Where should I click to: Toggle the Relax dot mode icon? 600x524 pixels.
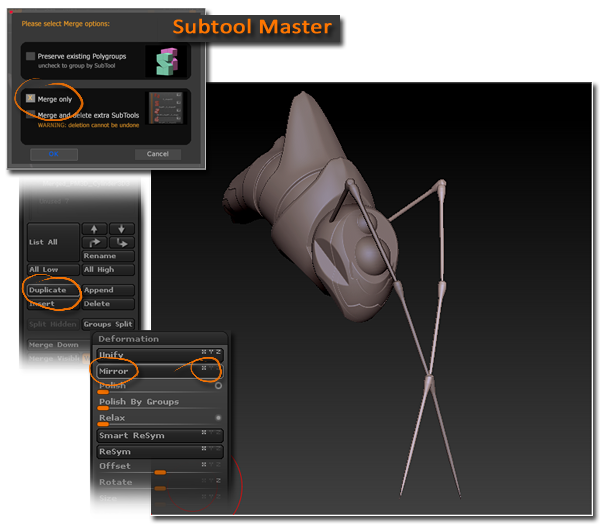[x=218, y=418]
